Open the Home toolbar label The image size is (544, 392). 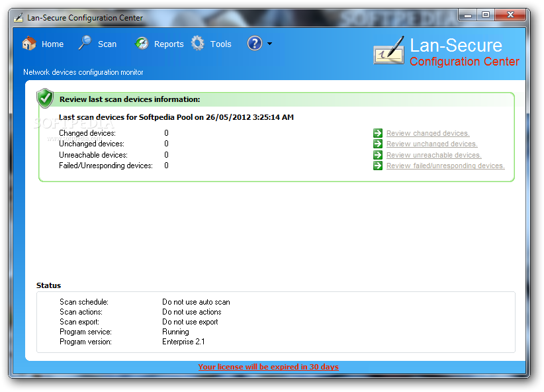[52, 44]
